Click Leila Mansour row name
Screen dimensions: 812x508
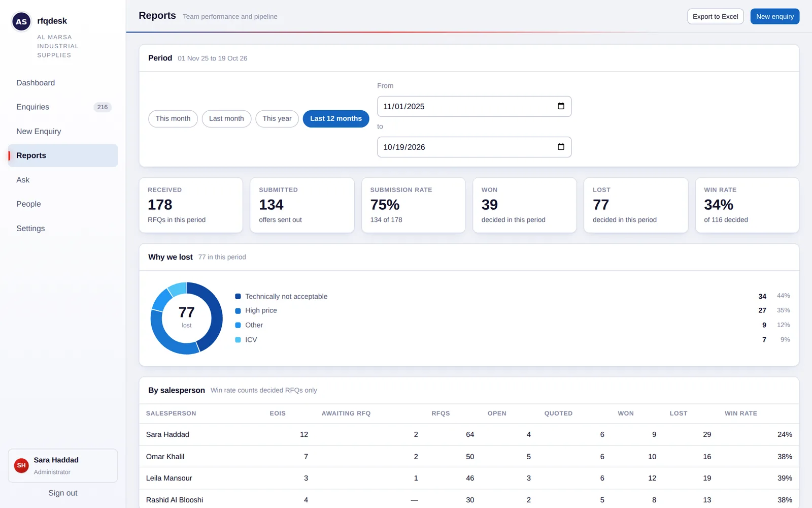[169, 478]
